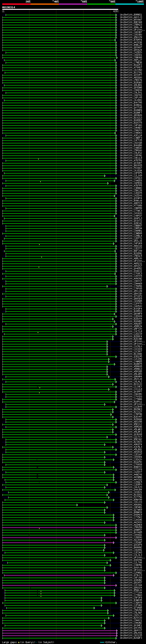Screen dimensions: 146x644
Task: Click the AU196314 query title
Action: (8, 7)
